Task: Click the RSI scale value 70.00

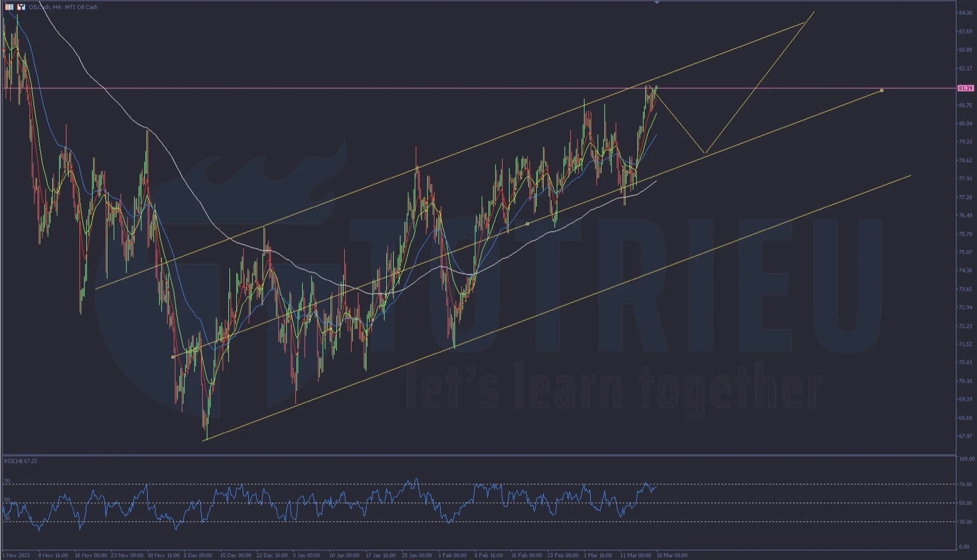Action: 966,484
